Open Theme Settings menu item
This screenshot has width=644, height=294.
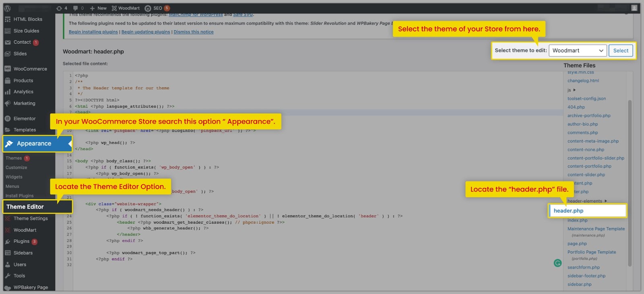(x=31, y=218)
